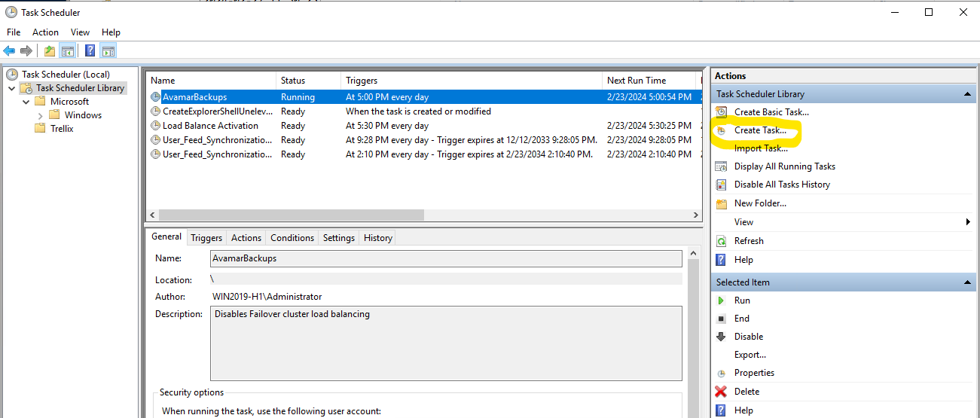Click the Refresh icon in the Actions pane
Screen dimensions: 980x418
(x=722, y=241)
